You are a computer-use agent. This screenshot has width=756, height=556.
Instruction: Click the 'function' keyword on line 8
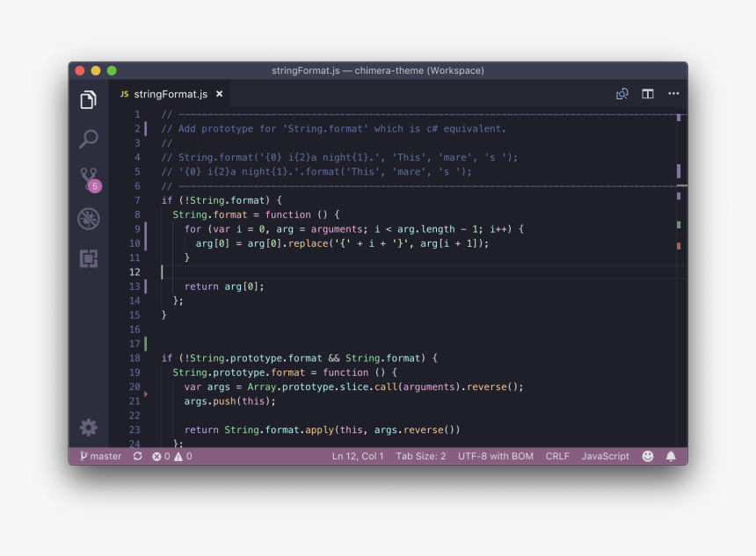(287, 215)
